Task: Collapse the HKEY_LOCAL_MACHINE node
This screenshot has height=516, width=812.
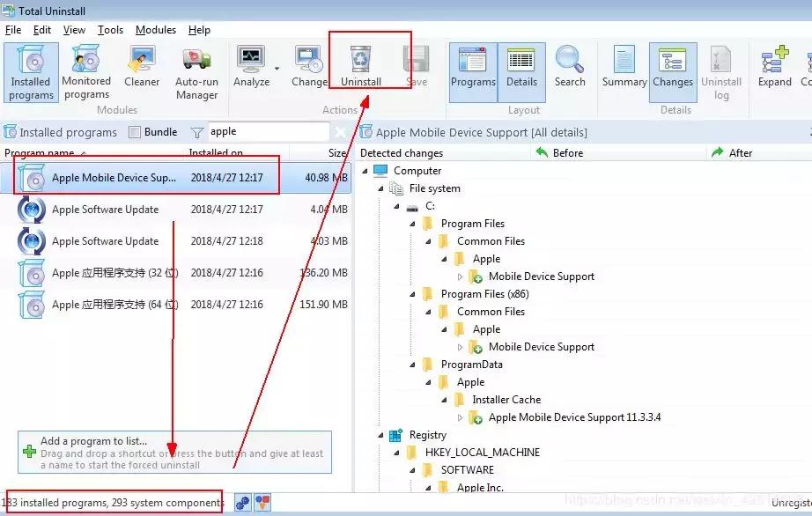Action: click(396, 453)
